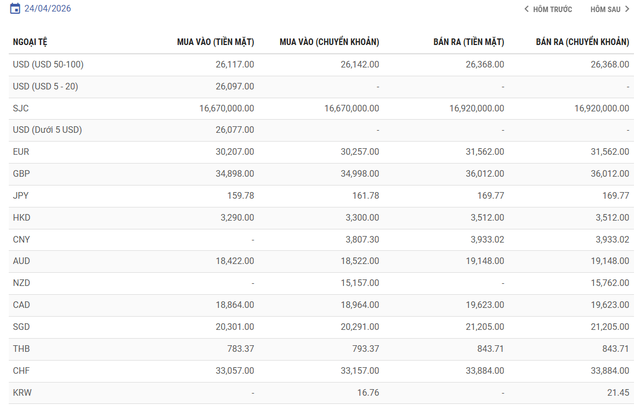
Task: Select the USD (USD 50-100) row label
Action: pos(49,64)
